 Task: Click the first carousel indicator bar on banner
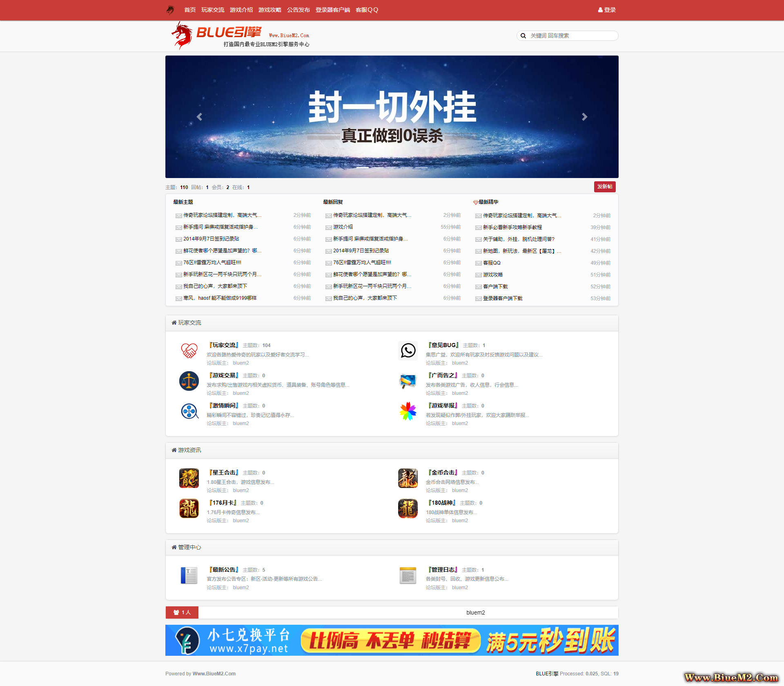click(363, 167)
